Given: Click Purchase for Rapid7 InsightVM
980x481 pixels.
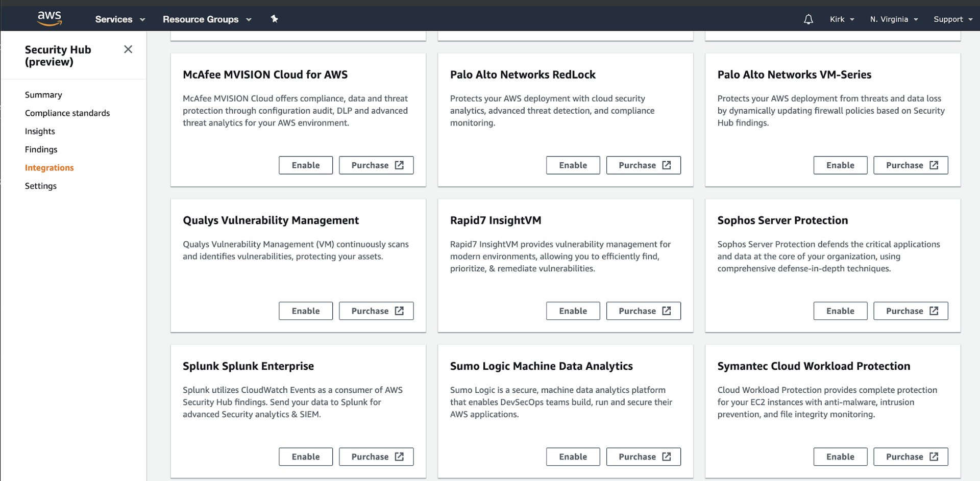Looking at the screenshot, I should 643,311.
